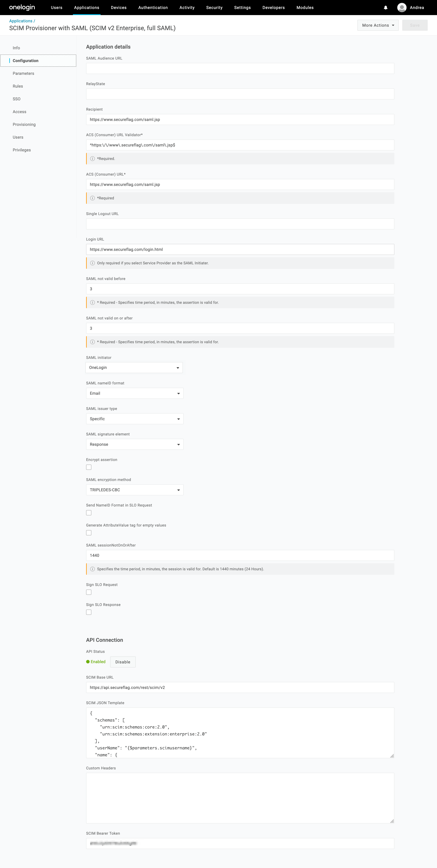Open the More Actions dropdown
This screenshot has width=437, height=868.
(x=378, y=25)
